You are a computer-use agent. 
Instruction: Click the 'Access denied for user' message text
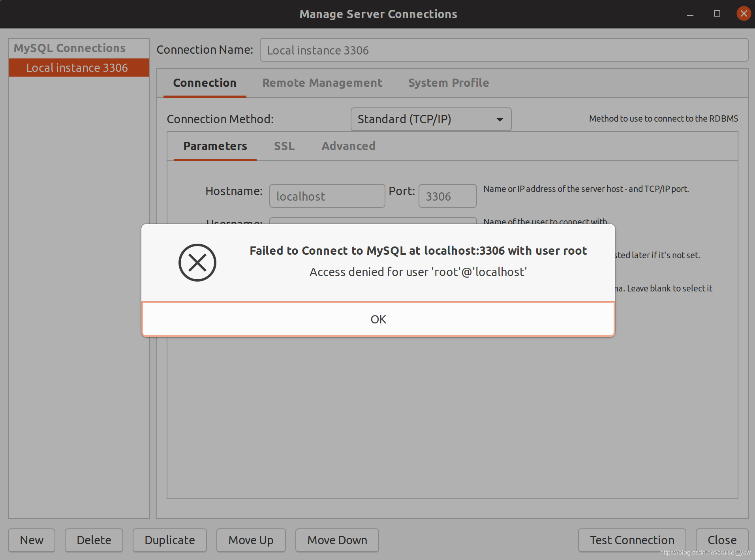pyautogui.click(x=418, y=272)
